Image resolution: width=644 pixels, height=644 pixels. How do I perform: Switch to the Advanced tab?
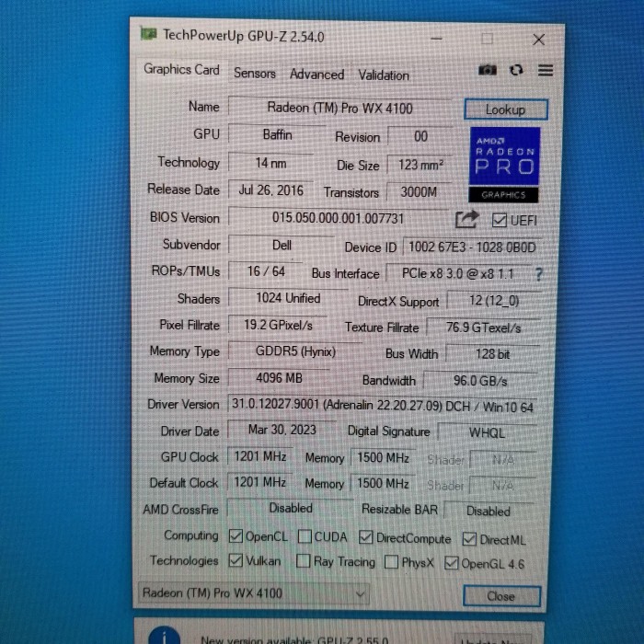point(317,75)
